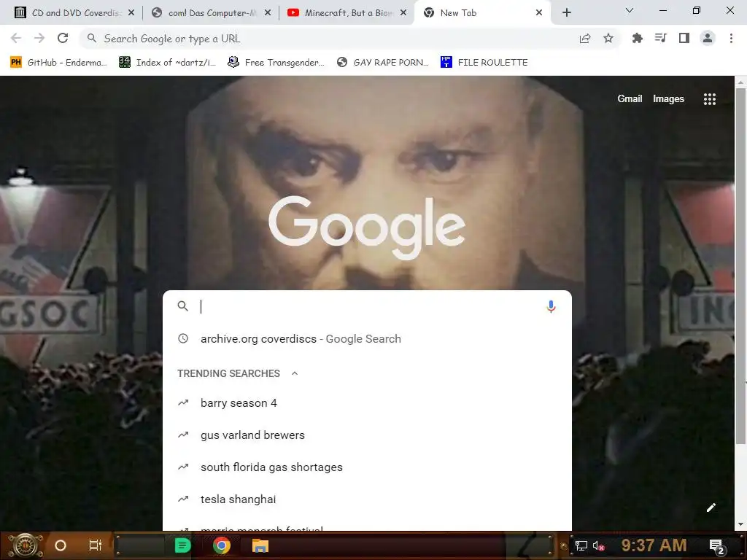
Task: Open the Chrome three-dot menu
Action: pyautogui.click(x=731, y=39)
